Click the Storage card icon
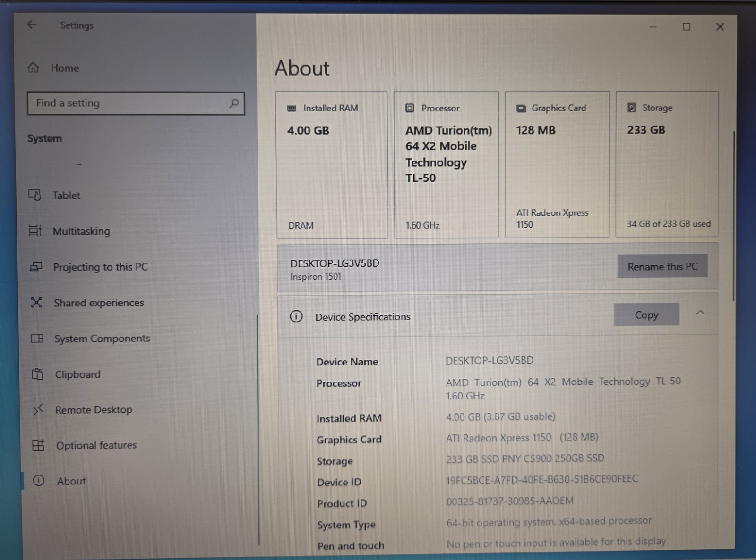756x560 pixels. point(631,108)
